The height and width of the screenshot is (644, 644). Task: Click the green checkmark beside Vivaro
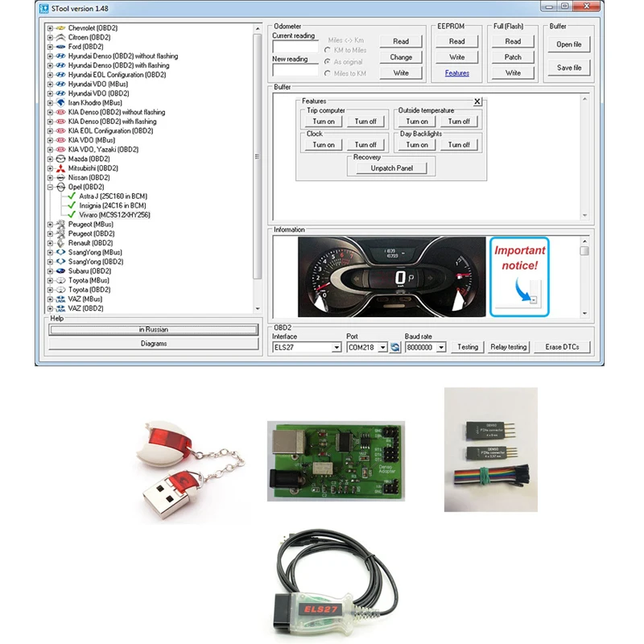(72, 215)
